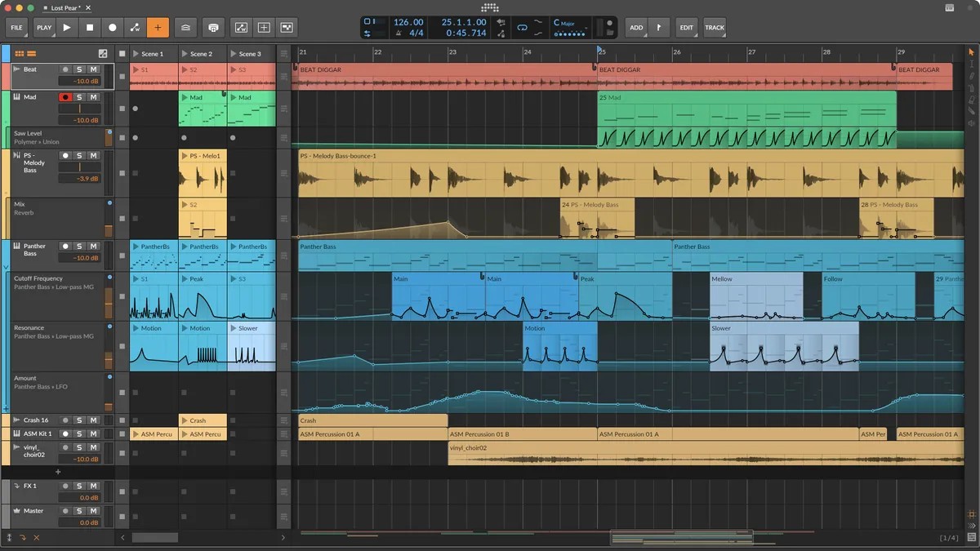Screen dimensions: 980x551
Task: Toggle the loop icon in transport display
Action: coord(522,28)
